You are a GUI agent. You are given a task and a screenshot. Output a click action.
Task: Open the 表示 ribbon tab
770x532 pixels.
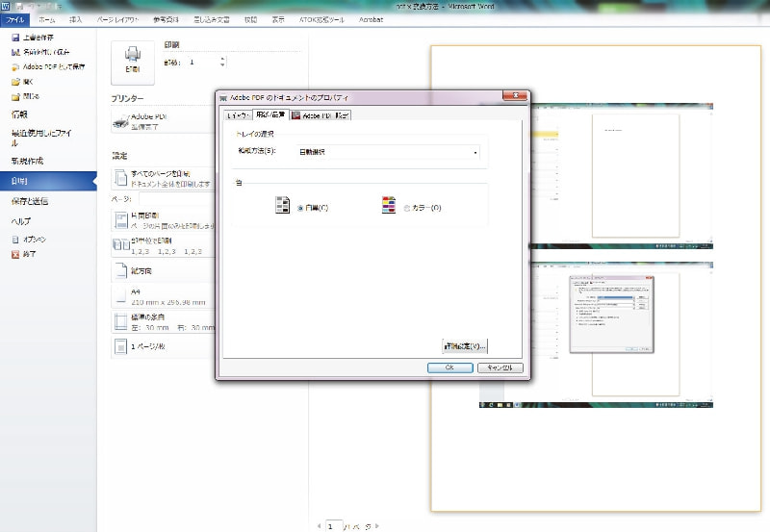point(278,19)
